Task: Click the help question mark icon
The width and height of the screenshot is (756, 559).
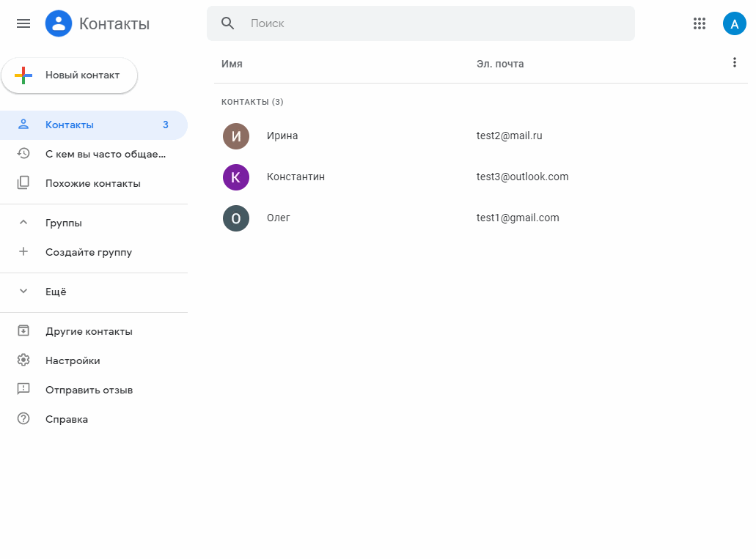Action: (23, 419)
